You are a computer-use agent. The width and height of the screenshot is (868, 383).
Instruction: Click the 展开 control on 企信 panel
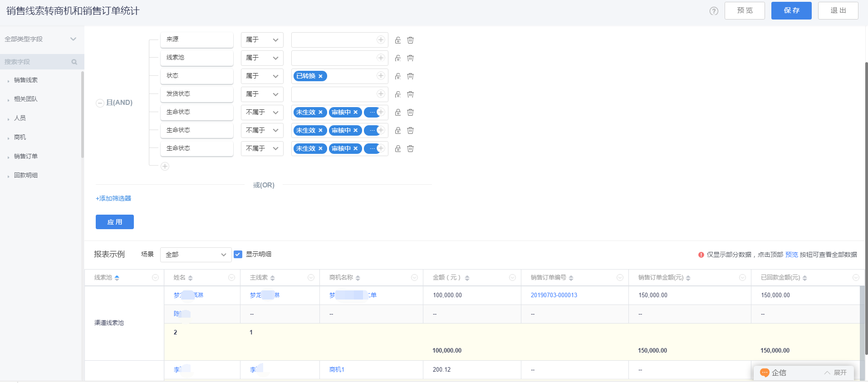click(836, 373)
